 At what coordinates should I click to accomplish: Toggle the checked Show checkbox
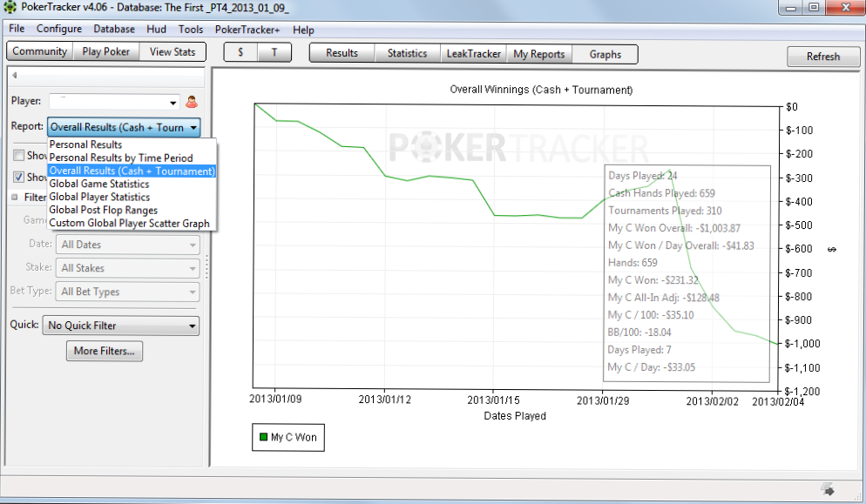tap(19, 177)
